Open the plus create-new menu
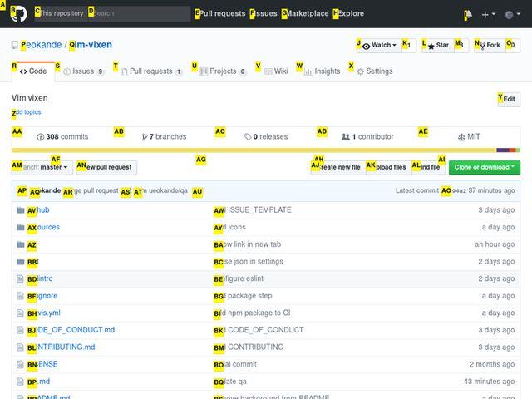Screen dimensions: 532x399 click(x=488, y=15)
